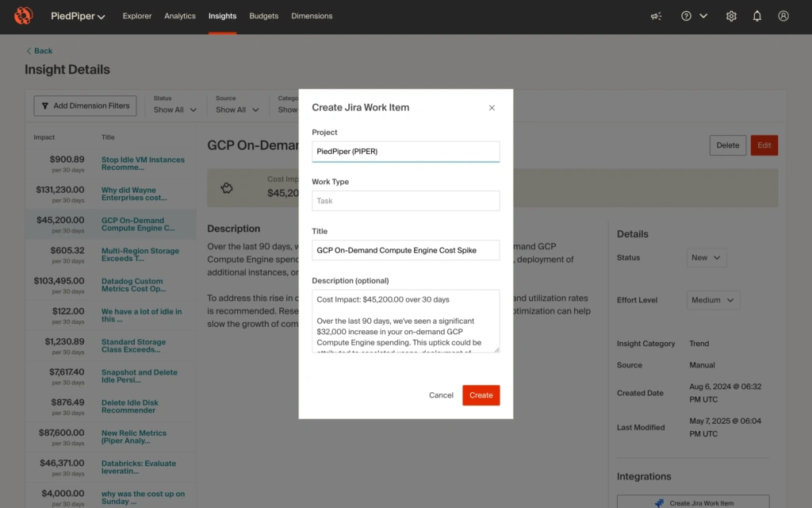Click the Jira icon on Create Jira Work Item

point(659,502)
